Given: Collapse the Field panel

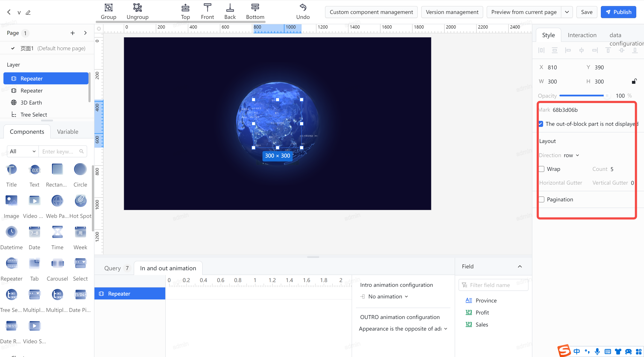Looking at the screenshot, I should pos(520,266).
